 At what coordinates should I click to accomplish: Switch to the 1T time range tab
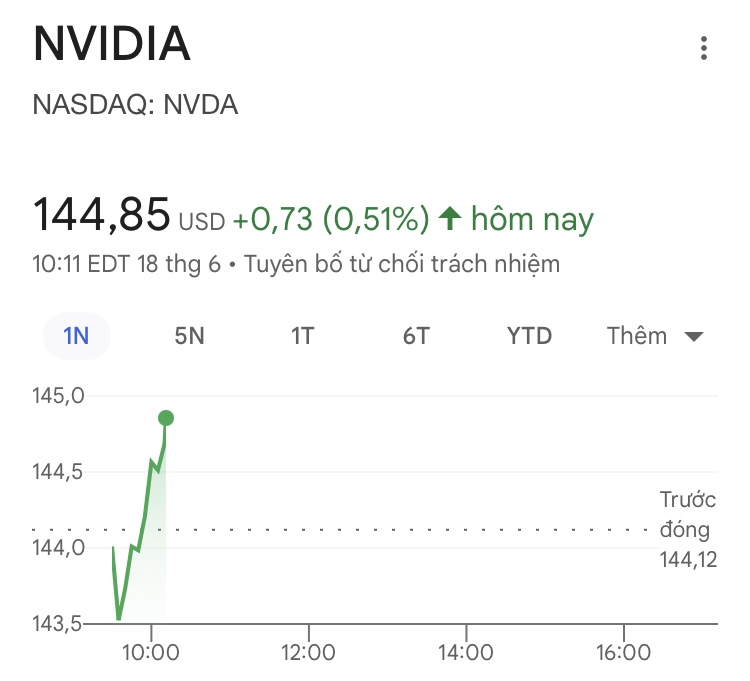click(x=302, y=336)
